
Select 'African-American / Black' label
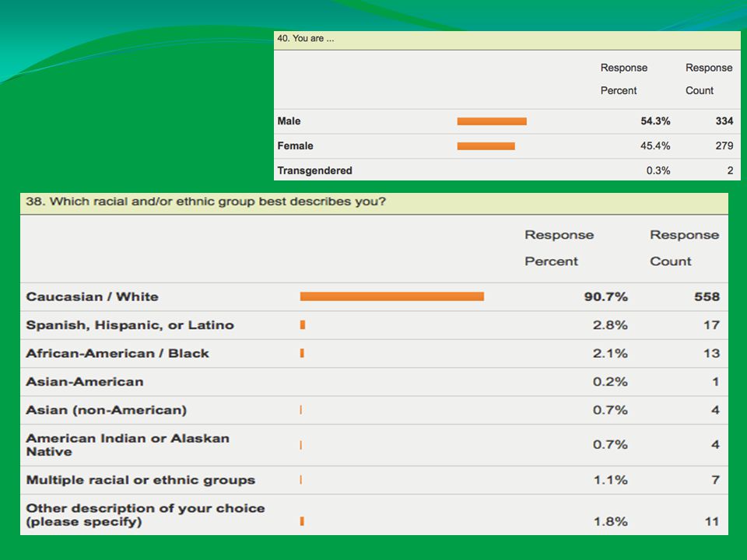click(x=117, y=353)
